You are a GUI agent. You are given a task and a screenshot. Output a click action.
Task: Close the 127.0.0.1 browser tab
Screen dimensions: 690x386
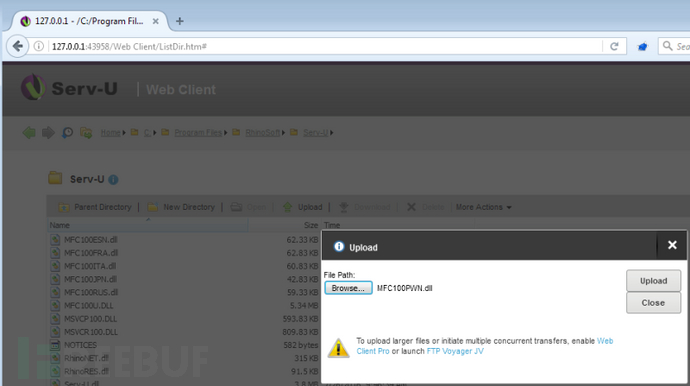[155, 21]
